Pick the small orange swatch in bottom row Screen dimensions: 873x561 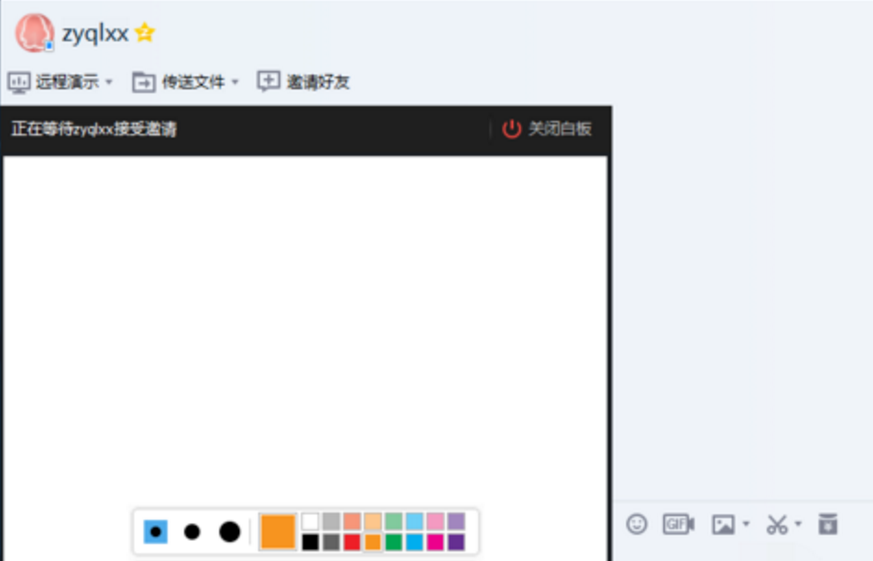373,542
